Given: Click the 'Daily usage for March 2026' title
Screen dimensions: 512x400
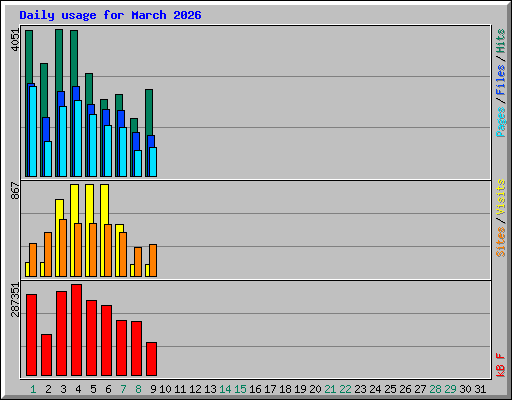Looking at the screenshot, I should tap(110, 15).
